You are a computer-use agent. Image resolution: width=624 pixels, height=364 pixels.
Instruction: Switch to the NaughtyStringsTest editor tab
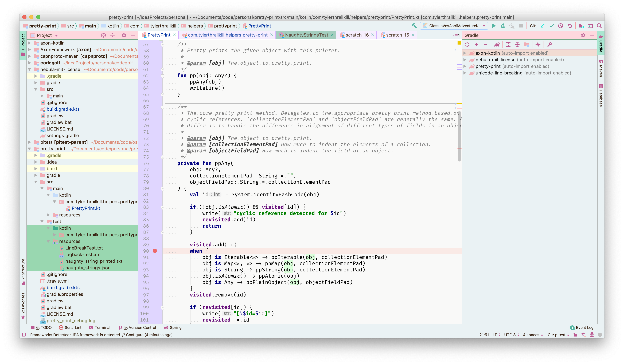(306, 35)
